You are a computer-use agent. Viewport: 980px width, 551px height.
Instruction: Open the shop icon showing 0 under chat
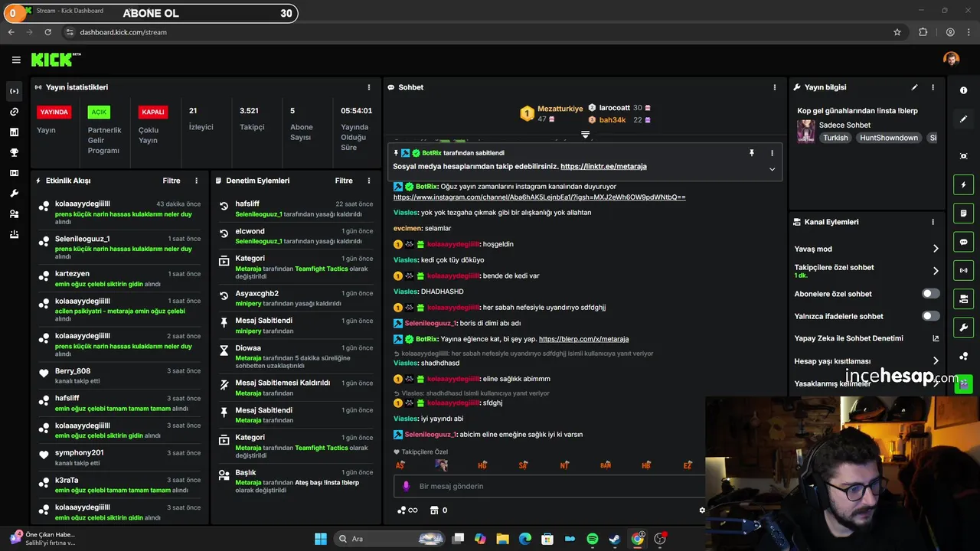(438, 510)
